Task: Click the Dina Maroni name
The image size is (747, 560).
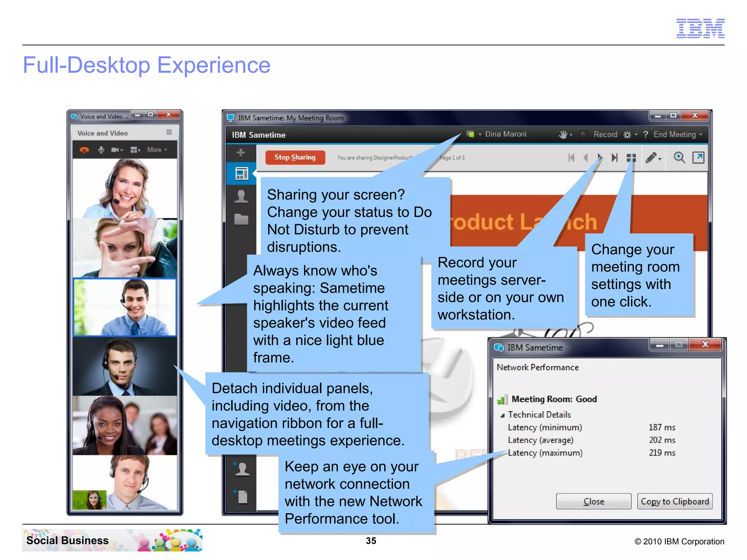Action: coord(506,134)
